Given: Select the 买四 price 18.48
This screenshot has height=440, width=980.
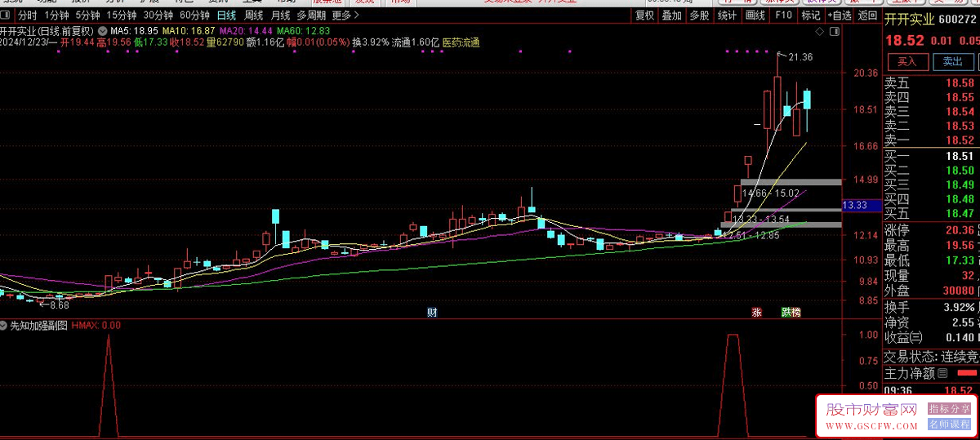Looking at the screenshot, I should click(960, 199).
